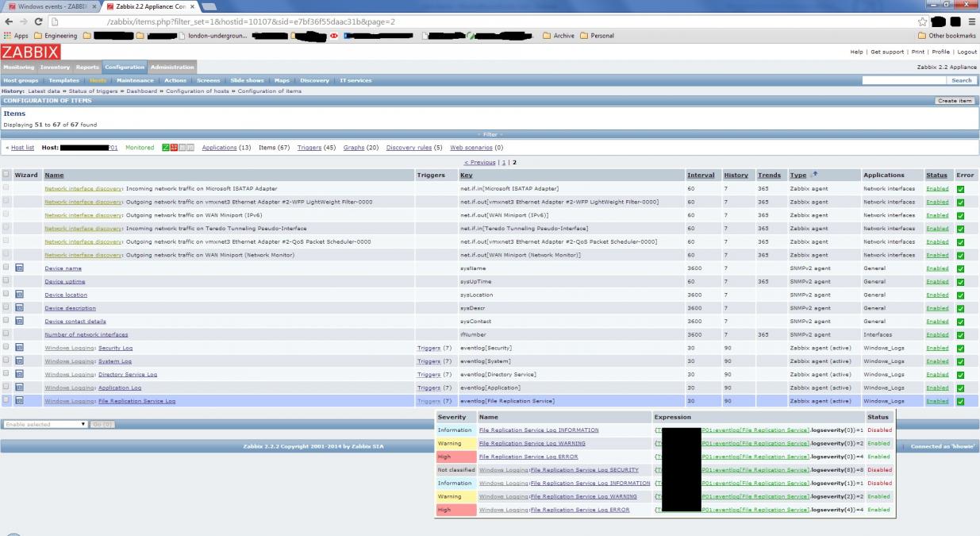Click Logout link
980x536 pixels.
click(967, 52)
